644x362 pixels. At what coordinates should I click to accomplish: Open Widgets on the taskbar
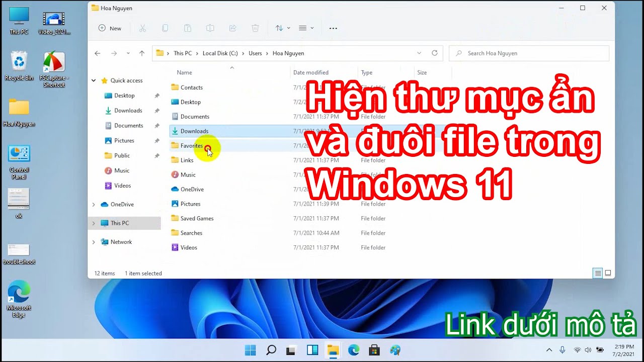pyautogui.click(x=312, y=350)
